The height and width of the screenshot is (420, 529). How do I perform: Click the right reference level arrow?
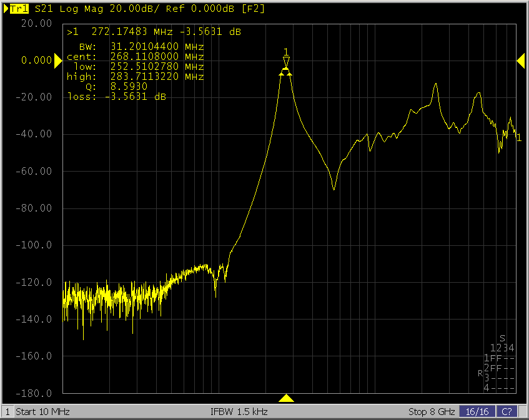pyautogui.click(x=520, y=60)
